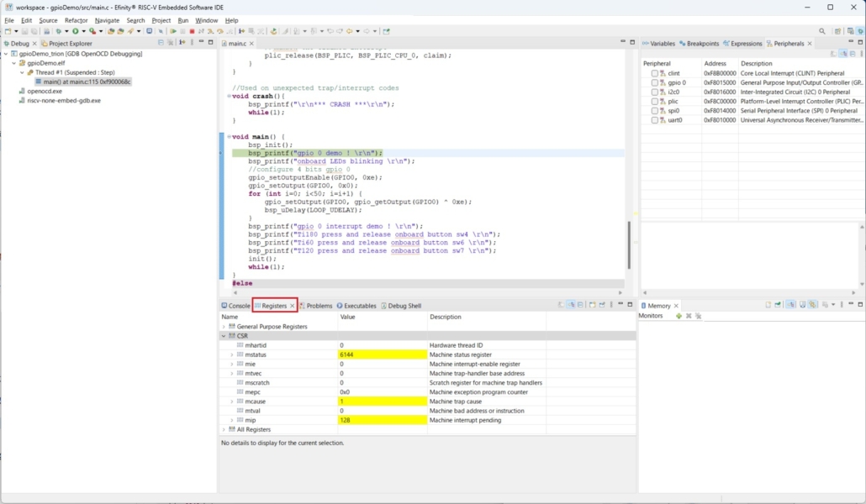Image resolution: width=866 pixels, height=504 pixels.
Task: Select the openocd.exe process entry
Action: [x=45, y=92]
